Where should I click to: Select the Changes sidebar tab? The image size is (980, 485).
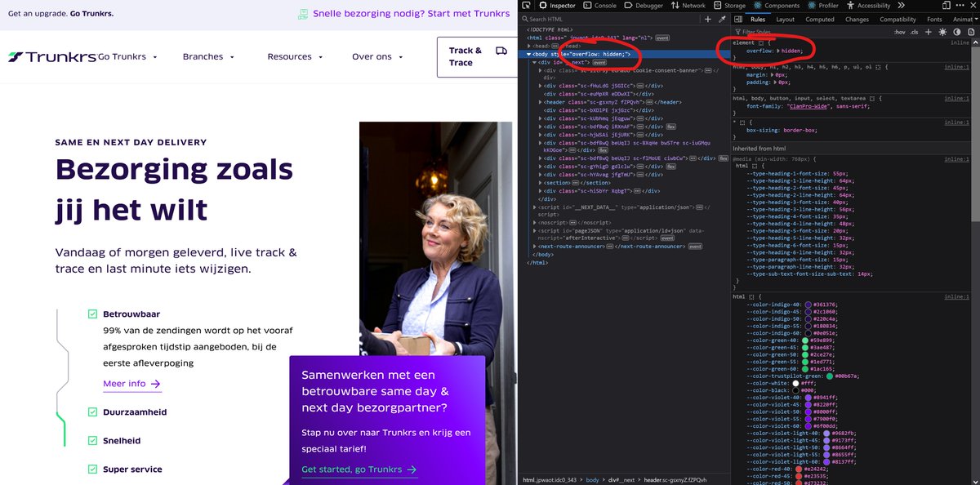pos(857,19)
